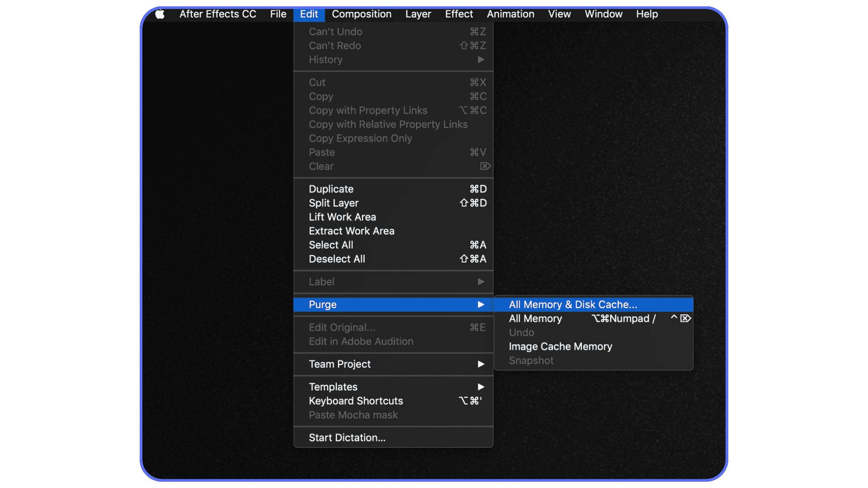Open the Animation menu
Screen dimensions: 868x488
pos(510,14)
